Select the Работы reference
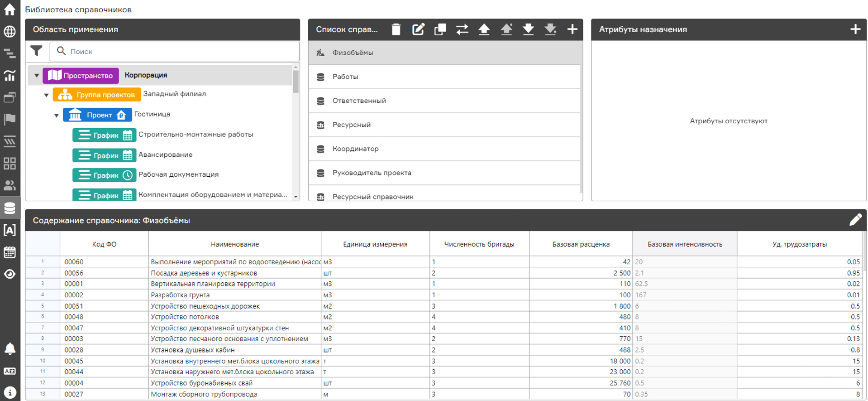Screen dimensions: 868x401 (444, 77)
